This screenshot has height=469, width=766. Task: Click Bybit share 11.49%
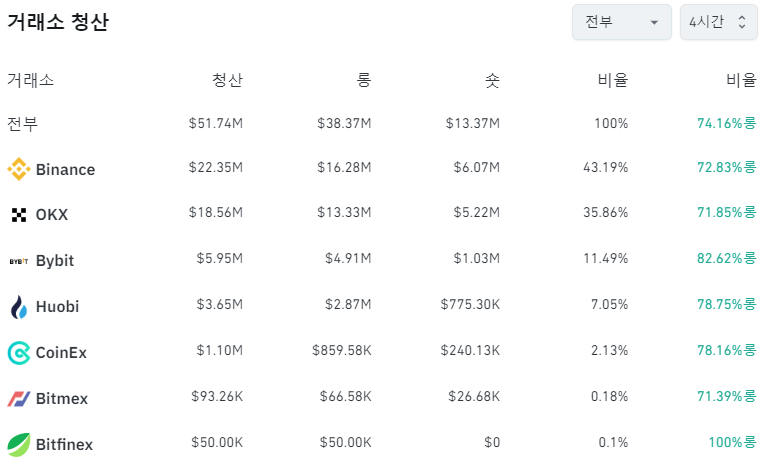click(605, 258)
